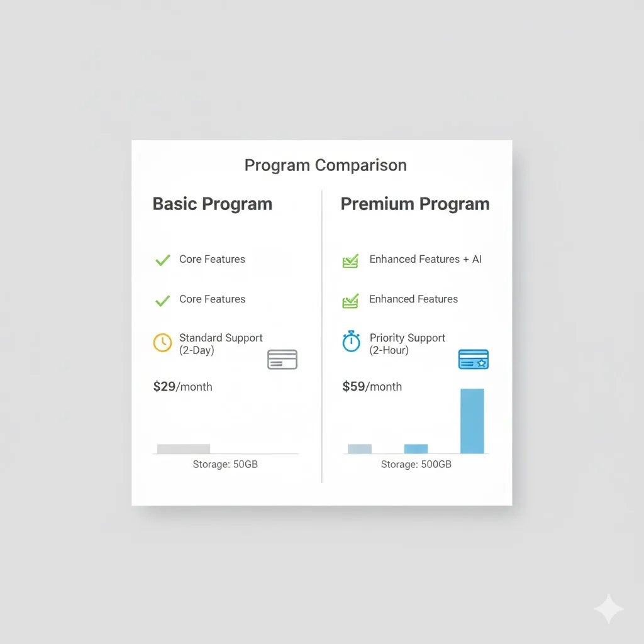The height and width of the screenshot is (644, 644).
Task: Click the Priority Support (2-Hour) text
Action: coord(408,344)
